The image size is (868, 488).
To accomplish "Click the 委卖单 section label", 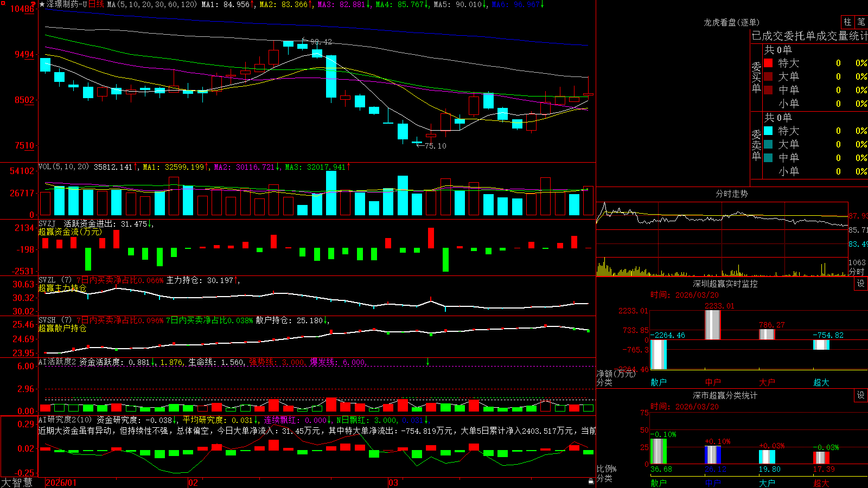I will pos(756,145).
